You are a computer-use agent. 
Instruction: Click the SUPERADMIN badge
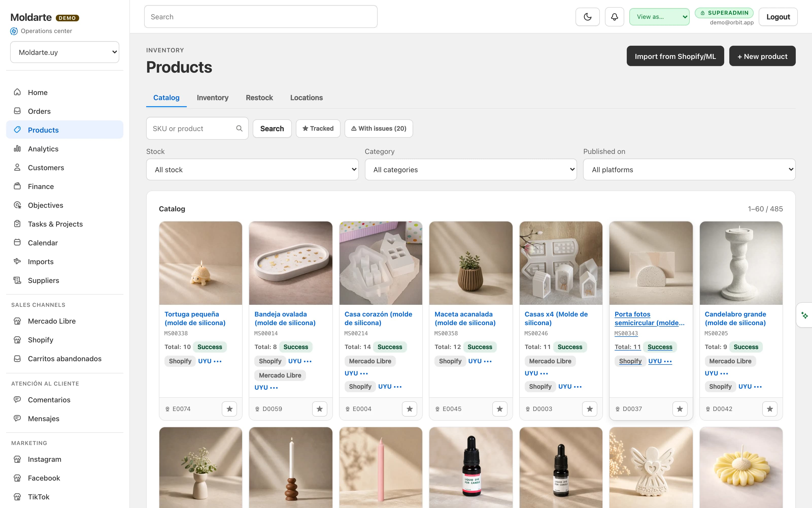coord(724,13)
